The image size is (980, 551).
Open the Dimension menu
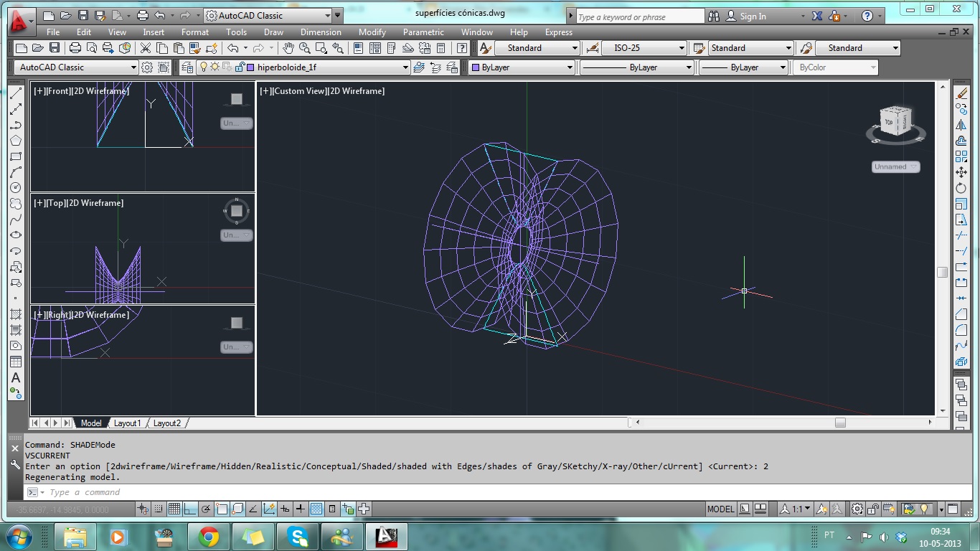[321, 32]
